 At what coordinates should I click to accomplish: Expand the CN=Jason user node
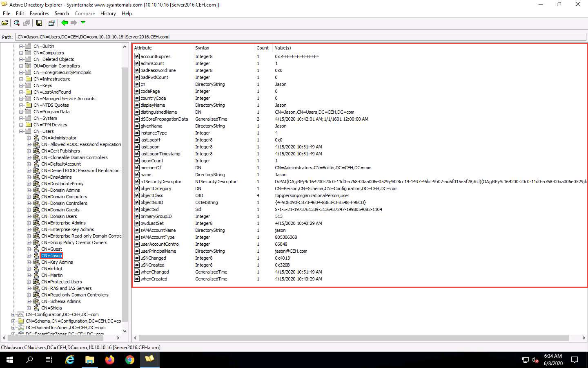(29, 256)
